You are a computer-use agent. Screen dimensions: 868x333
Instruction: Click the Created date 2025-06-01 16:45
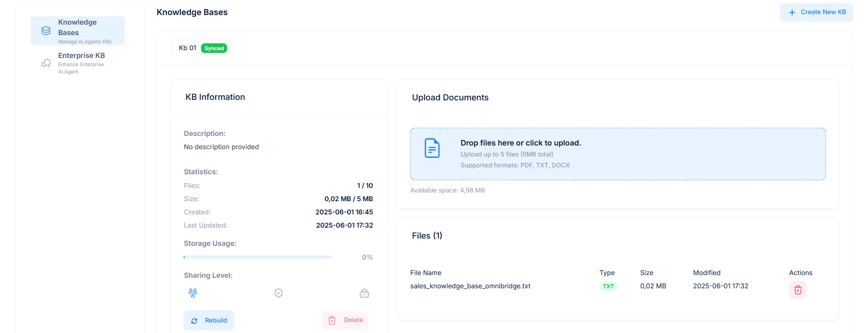344,212
